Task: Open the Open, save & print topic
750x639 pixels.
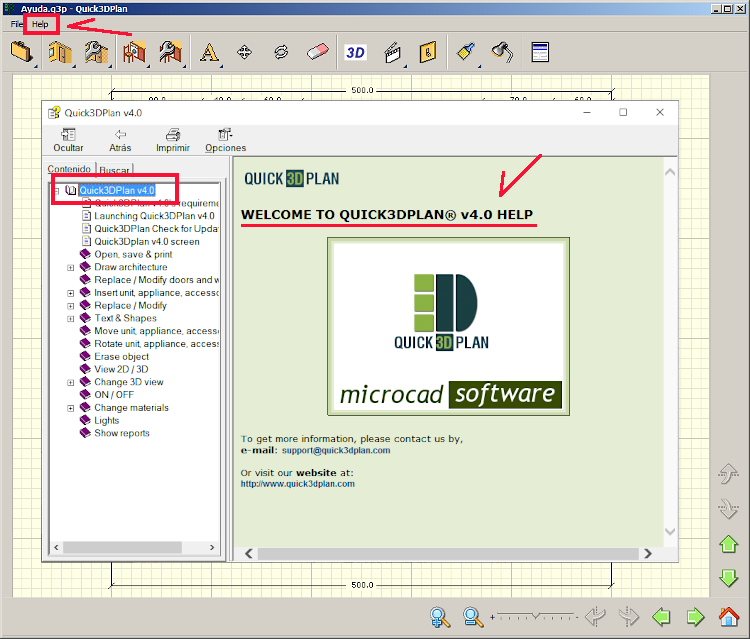Action: [133, 254]
